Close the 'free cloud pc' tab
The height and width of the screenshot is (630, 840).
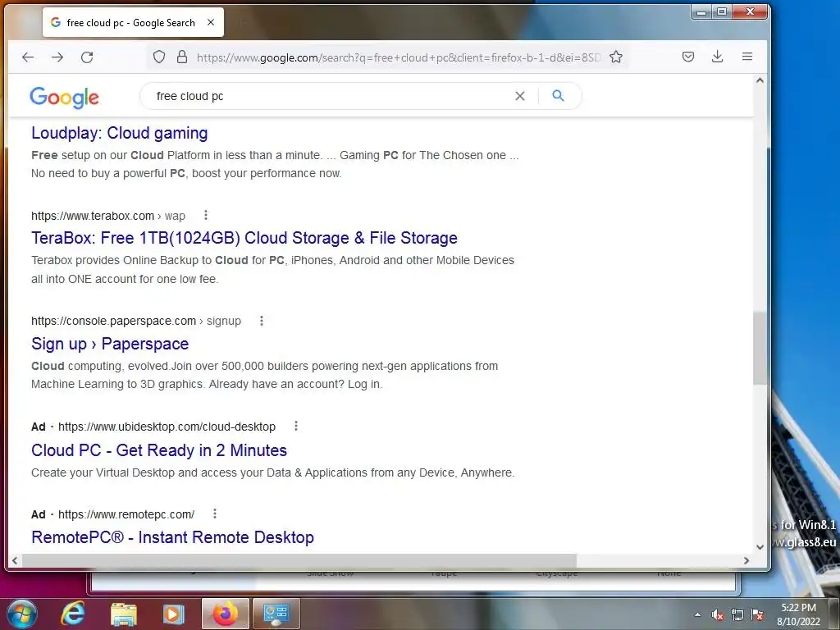[x=211, y=22]
